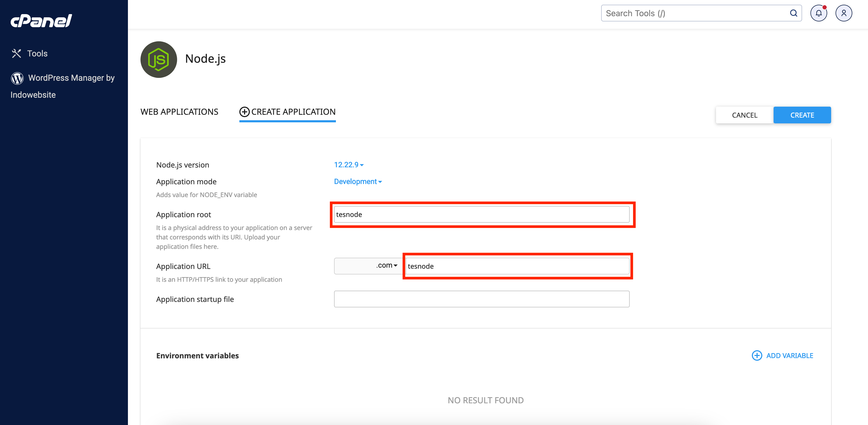Screen dimensions: 868x425
Task: Click the Node.js hexagon logo
Action: 158,60
